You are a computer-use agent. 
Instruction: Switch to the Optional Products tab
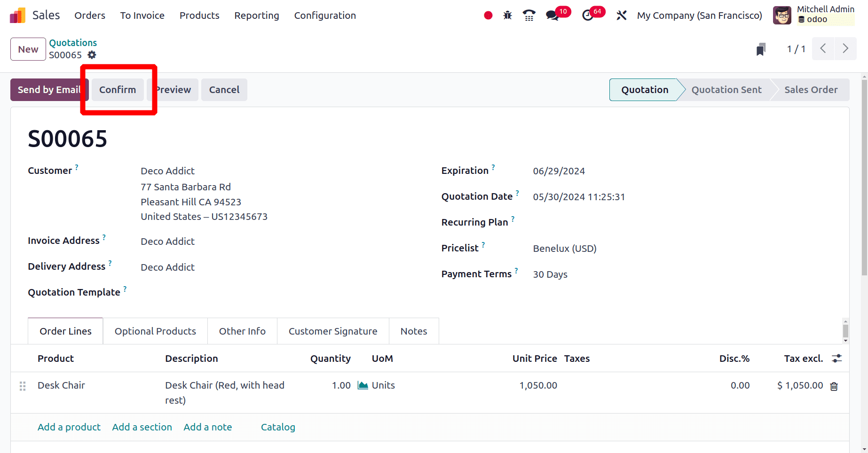155,331
